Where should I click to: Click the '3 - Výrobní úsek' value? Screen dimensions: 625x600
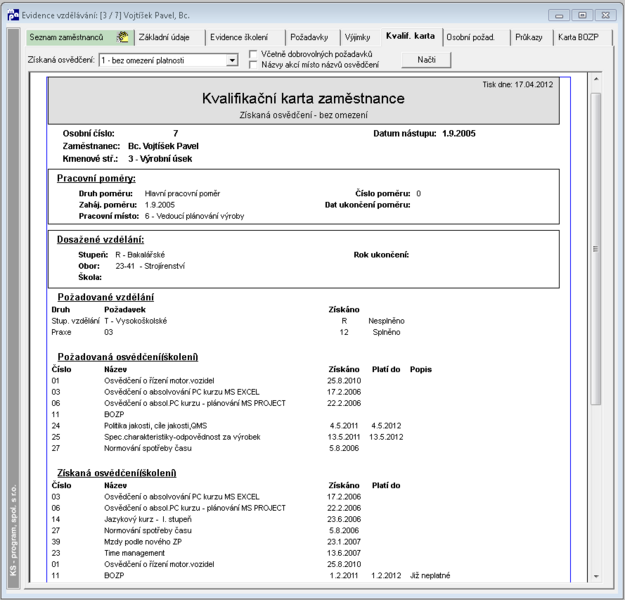point(160,159)
